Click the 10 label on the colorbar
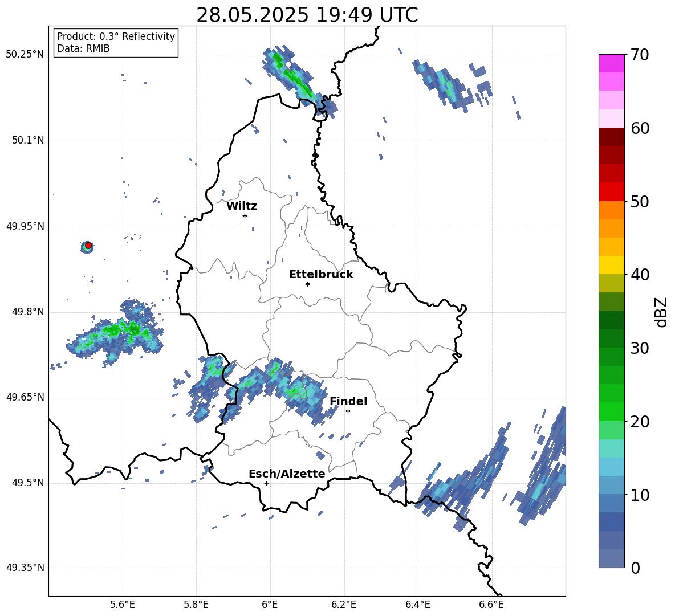This screenshot has height=616, width=675. [x=640, y=495]
